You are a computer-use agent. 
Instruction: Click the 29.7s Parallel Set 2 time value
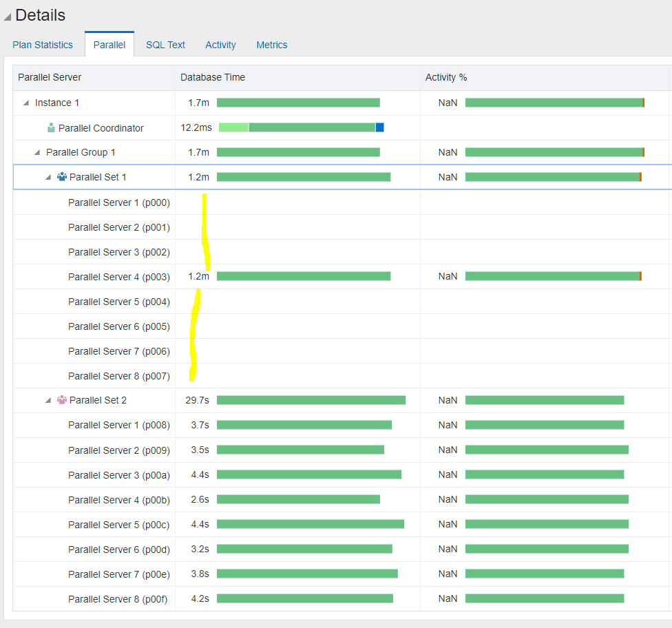click(197, 400)
